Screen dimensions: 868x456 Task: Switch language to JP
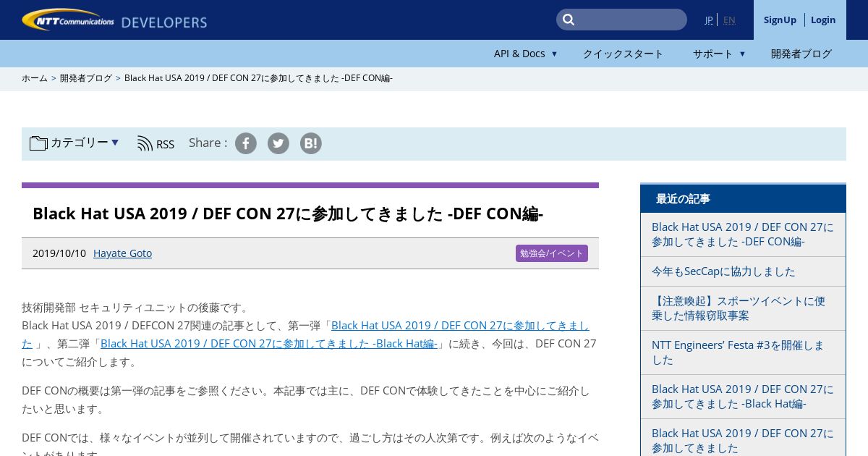coord(709,20)
